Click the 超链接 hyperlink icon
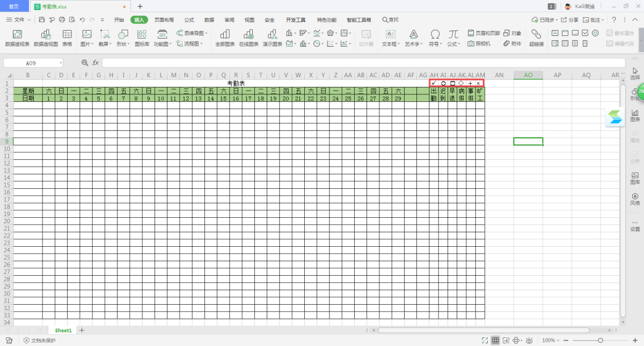644x346 pixels. 536,38
